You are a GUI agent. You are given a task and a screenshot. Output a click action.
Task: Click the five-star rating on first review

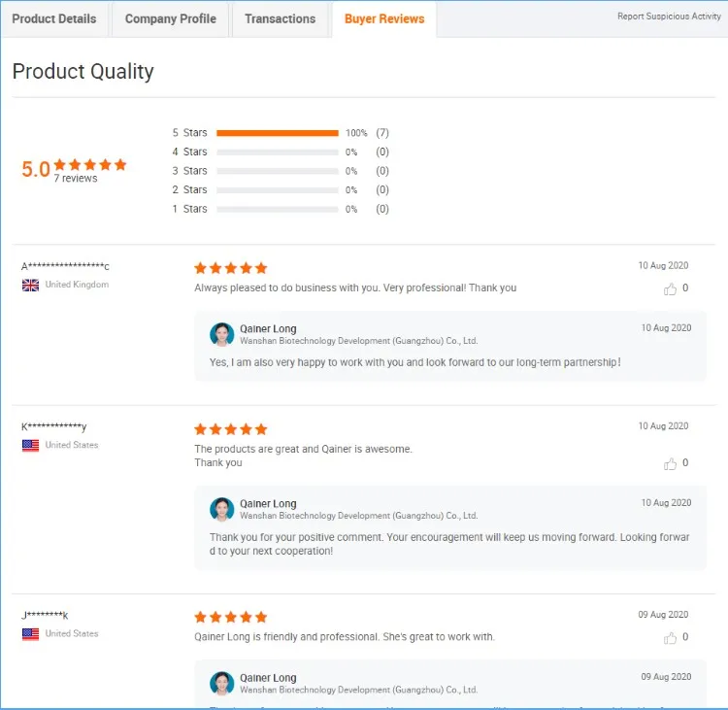230,268
